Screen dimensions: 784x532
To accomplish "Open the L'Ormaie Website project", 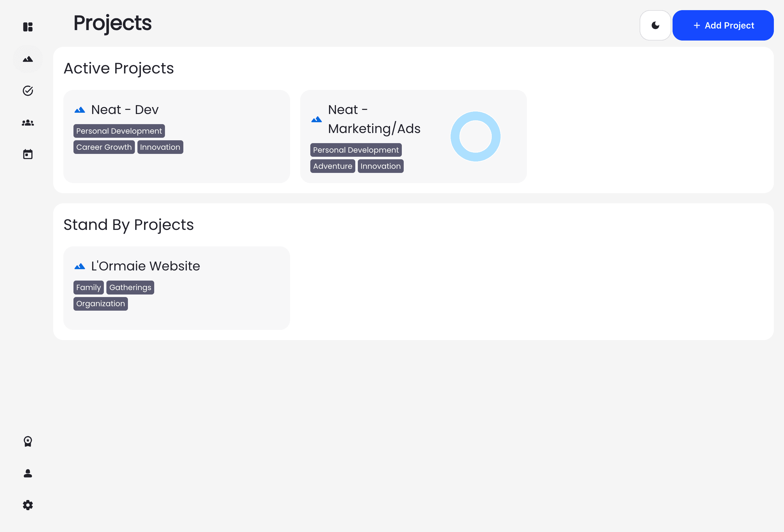I will pos(145,265).
